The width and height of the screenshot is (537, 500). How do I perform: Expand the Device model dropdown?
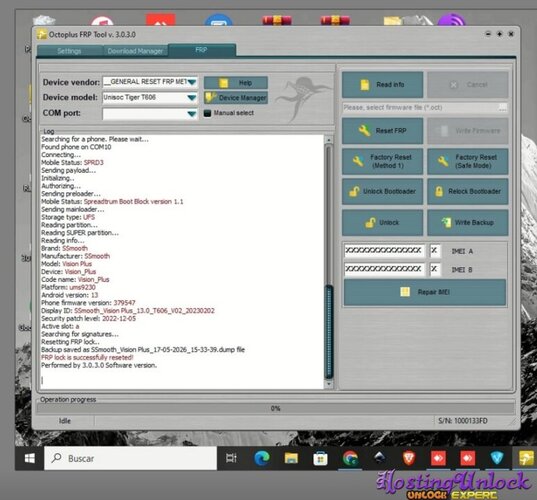(x=192, y=98)
